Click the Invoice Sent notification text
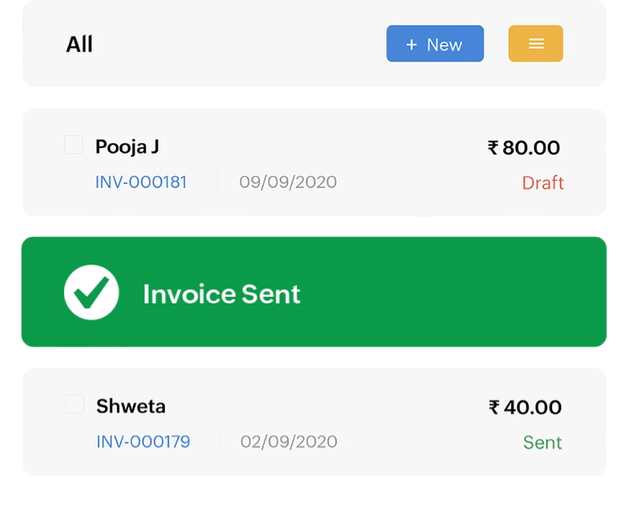Screen dimensions: 626x520 tap(222, 294)
